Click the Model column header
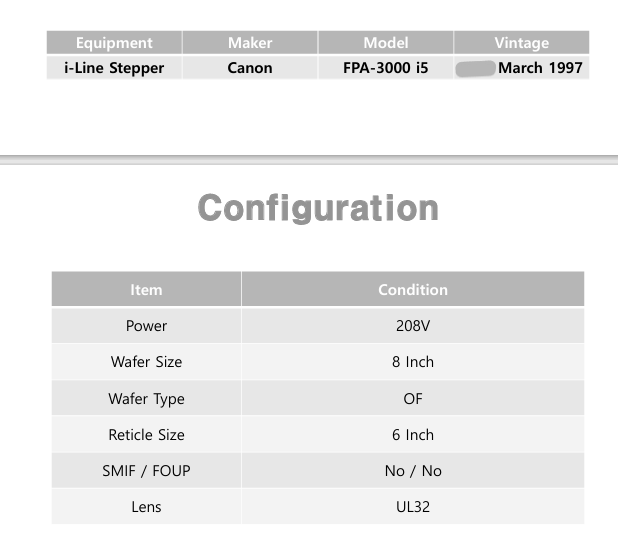The width and height of the screenshot is (618, 550). click(x=385, y=43)
